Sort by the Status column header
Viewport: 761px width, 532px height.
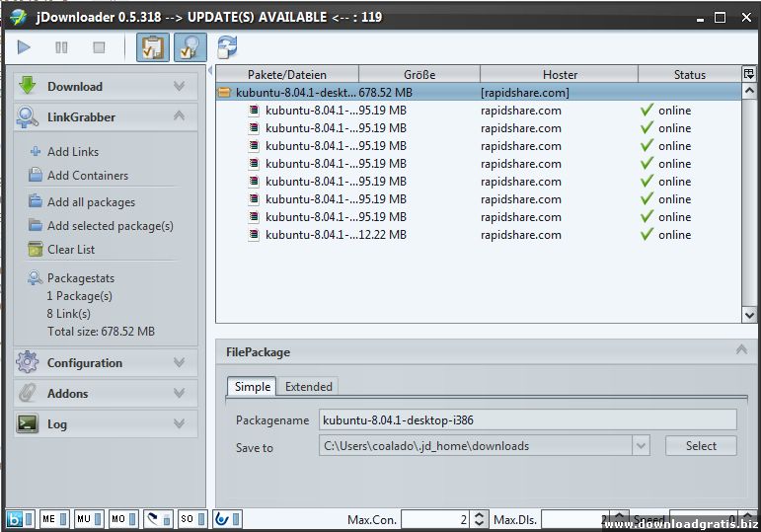point(689,74)
